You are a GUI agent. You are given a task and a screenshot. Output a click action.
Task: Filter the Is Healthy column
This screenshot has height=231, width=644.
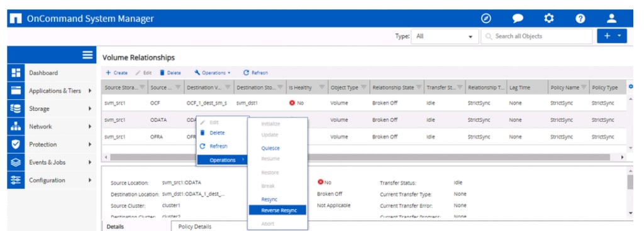[322, 87]
